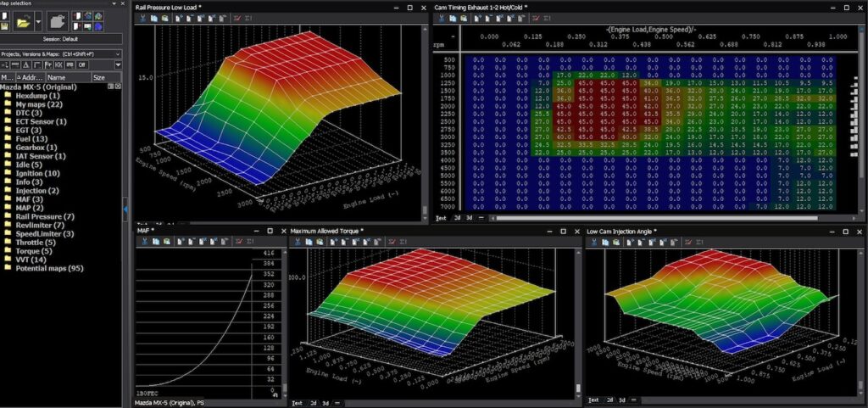This screenshot has height=408, width=868.
Task: Select Text tab in Cam Timing window
Action: (x=441, y=218)
